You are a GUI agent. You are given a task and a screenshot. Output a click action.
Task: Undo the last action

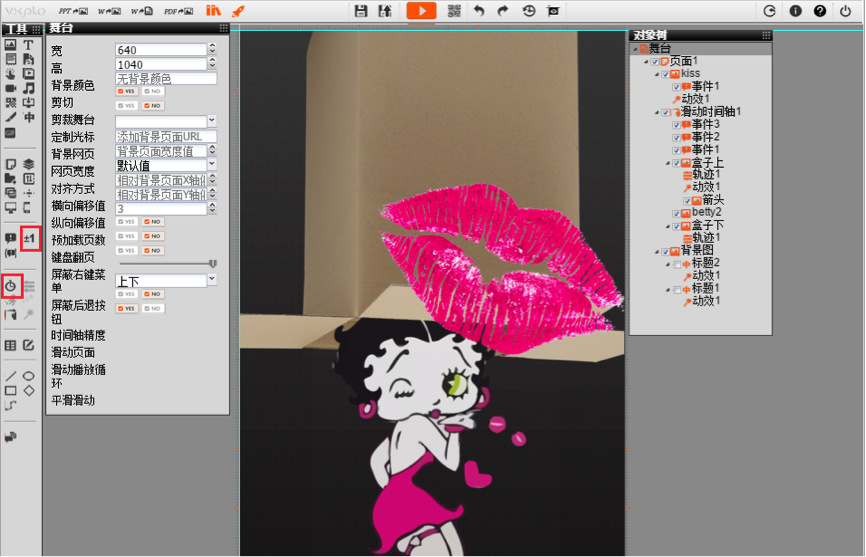[479, 10]
